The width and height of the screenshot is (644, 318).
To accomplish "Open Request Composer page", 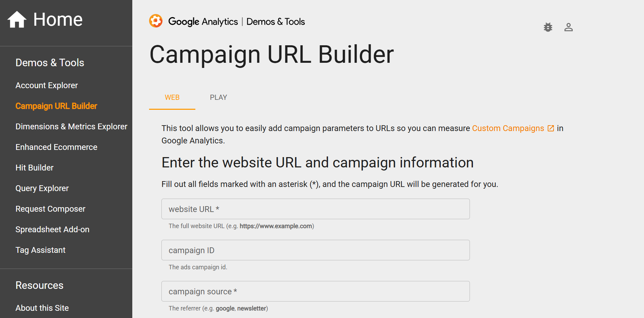I will [x=50, y=209].
